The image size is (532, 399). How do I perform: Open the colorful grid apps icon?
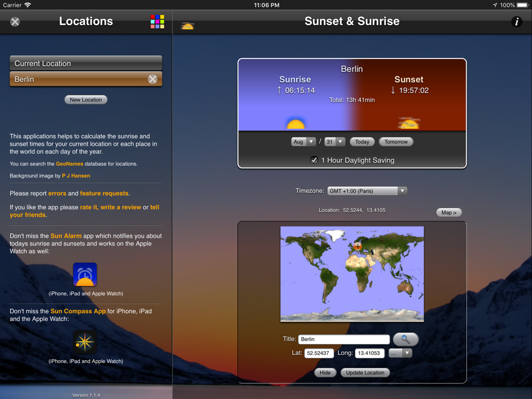(x=157, y=22)
